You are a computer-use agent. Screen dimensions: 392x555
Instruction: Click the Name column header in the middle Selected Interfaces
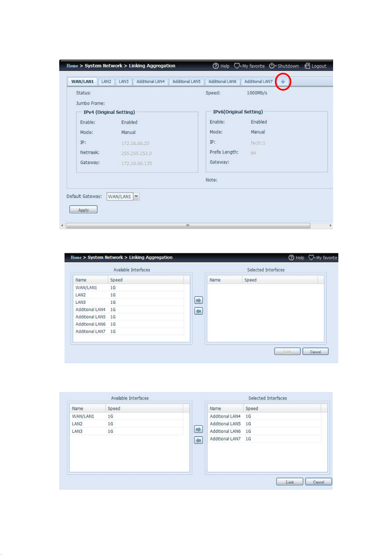[225, 280]
